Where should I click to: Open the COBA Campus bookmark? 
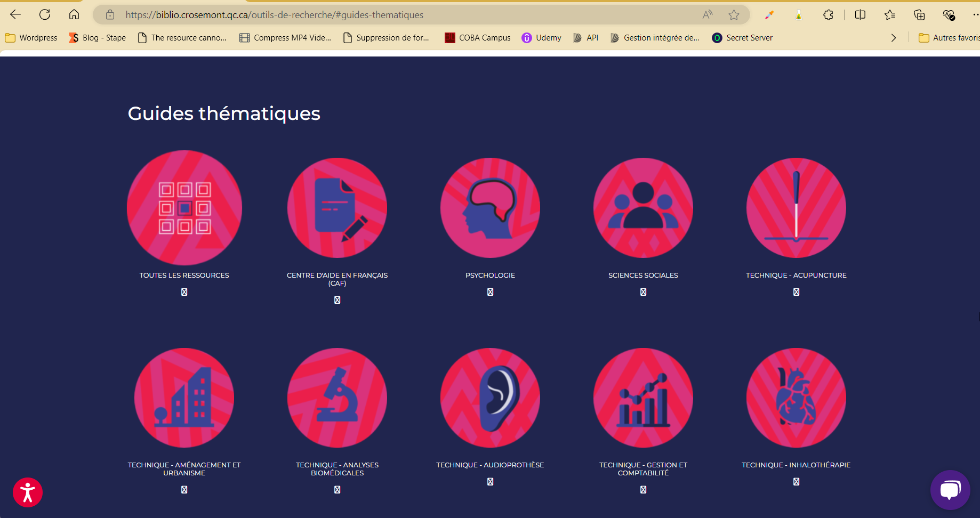[x=478, y=38]
